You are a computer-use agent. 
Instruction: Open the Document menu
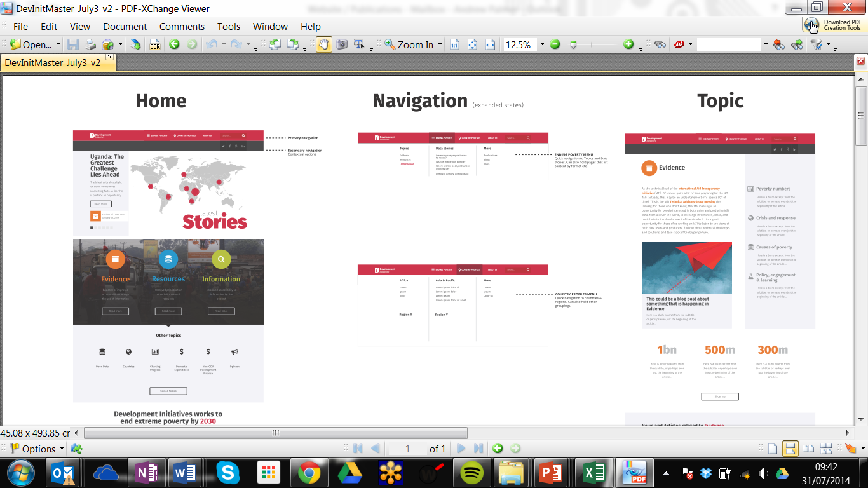[125, 26]
